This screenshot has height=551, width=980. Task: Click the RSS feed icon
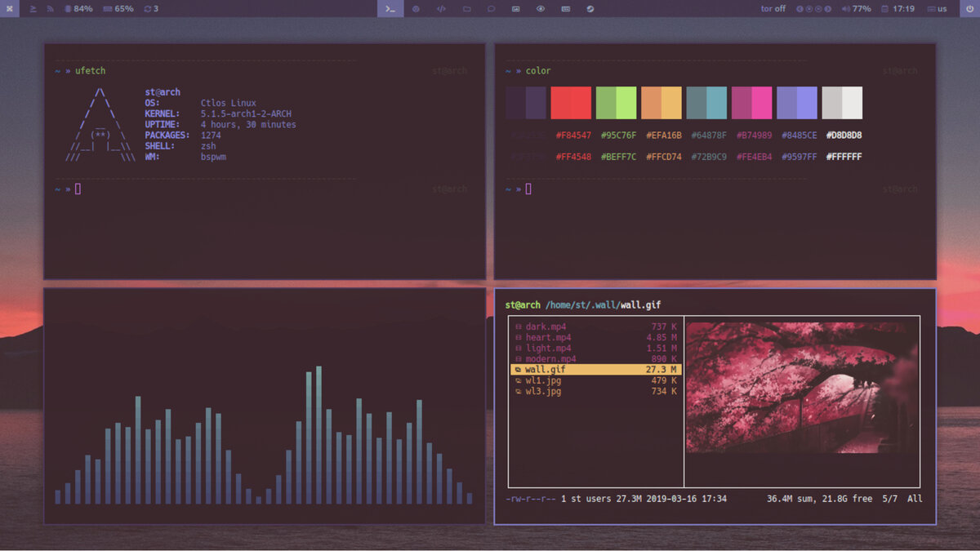50,8
